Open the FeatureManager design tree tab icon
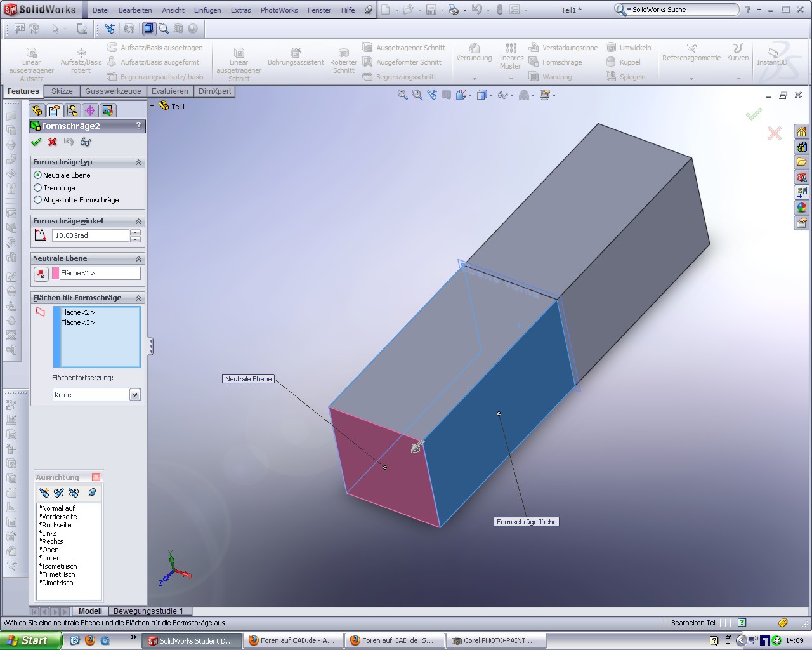The image size is (812, 650). (37, 110)
